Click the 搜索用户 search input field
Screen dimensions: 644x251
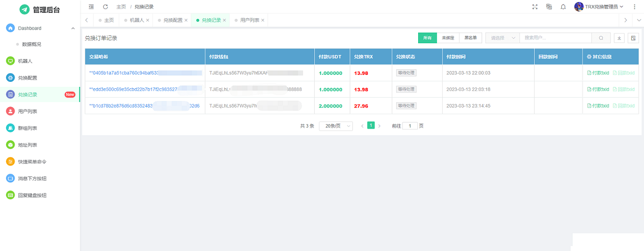pyautogui.click(x=556, y=38)
